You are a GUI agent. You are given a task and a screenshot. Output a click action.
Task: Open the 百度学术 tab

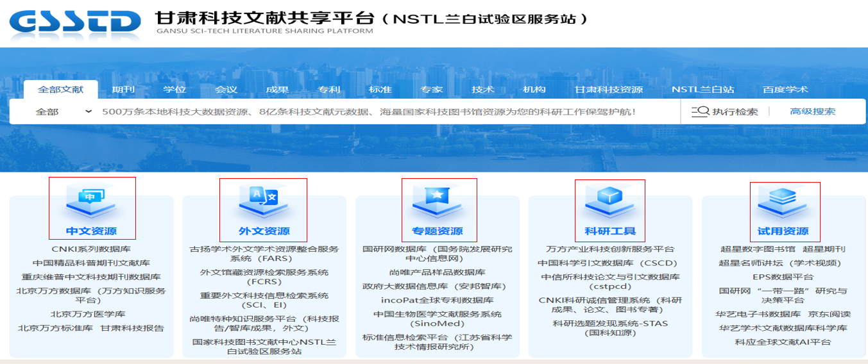[785, 90]
